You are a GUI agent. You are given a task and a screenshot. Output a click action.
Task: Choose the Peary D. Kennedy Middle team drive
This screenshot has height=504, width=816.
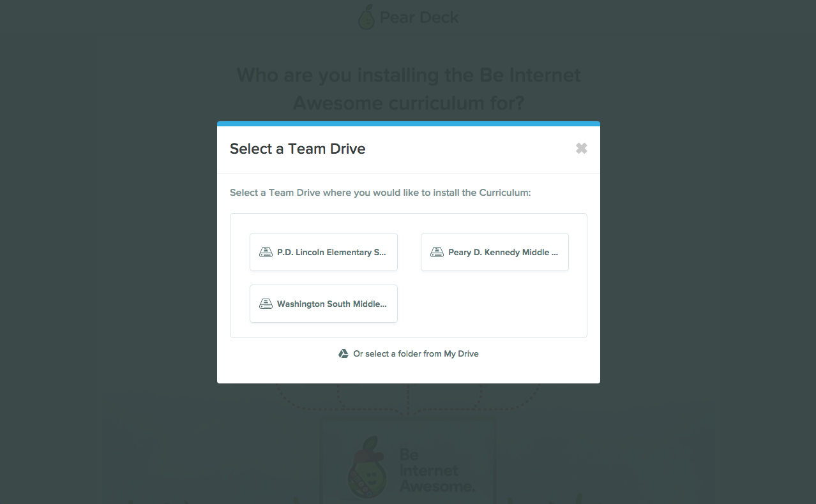[495, 252]
